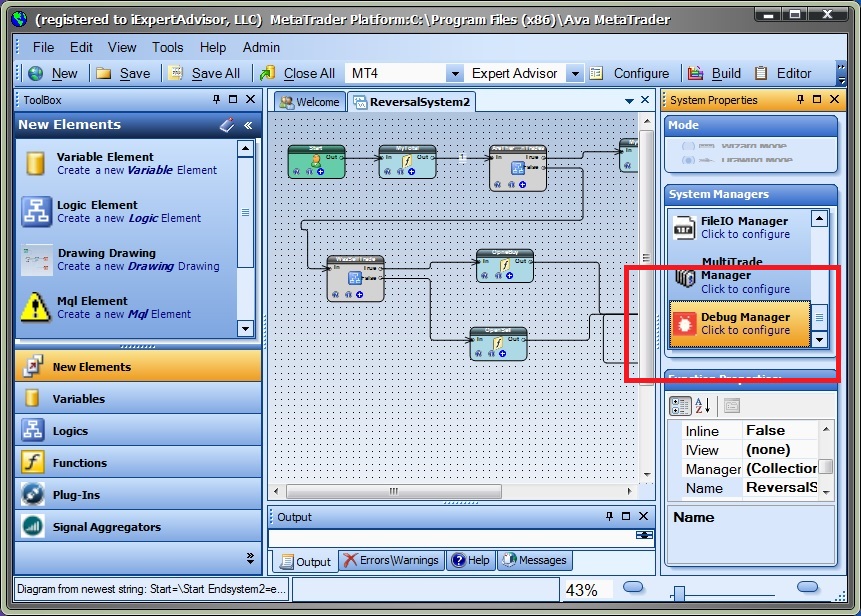Screen dimensions: 861x616
Task: Switch to the Output tab
Action: (x=305, y=561)
